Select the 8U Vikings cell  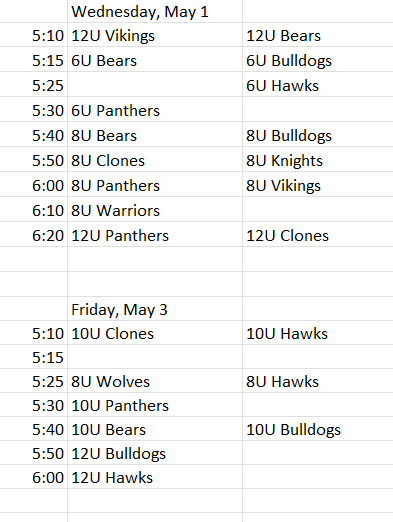(318, 185)
